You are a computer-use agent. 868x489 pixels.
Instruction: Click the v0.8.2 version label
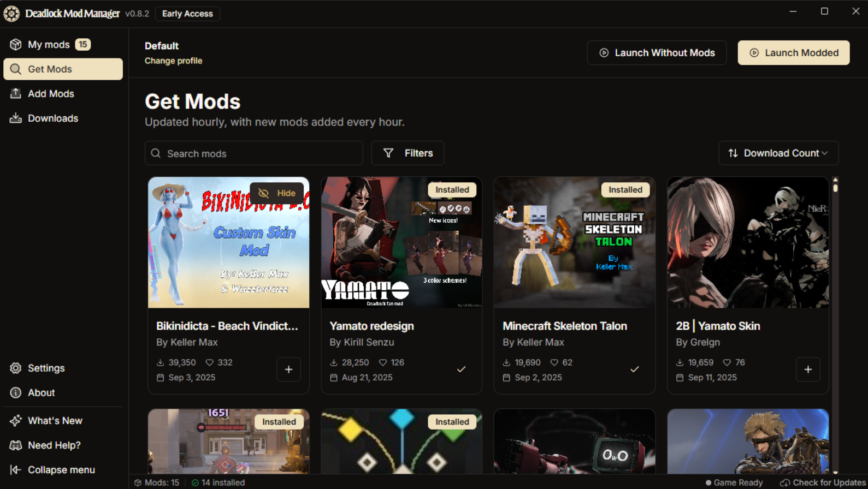click(137, 14)
